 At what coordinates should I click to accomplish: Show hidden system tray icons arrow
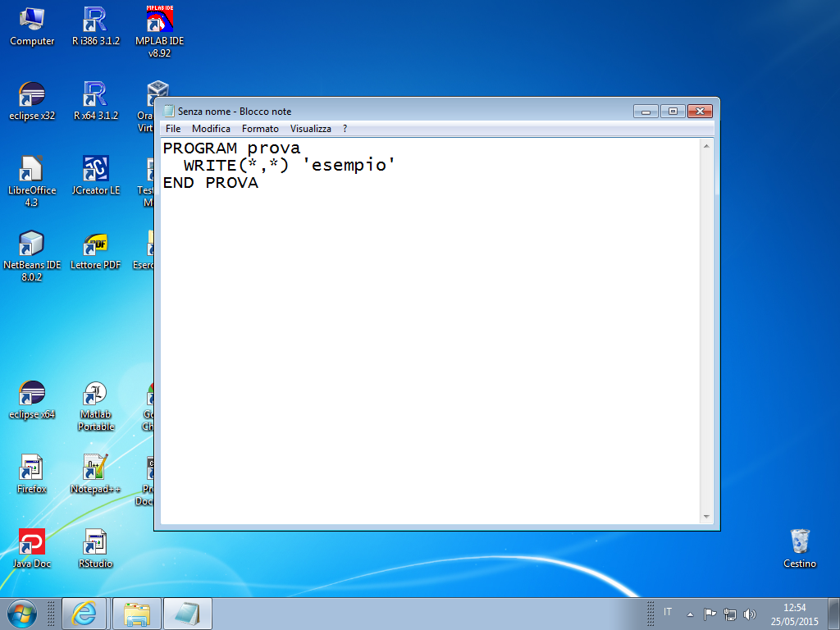[x=690, y=614]
